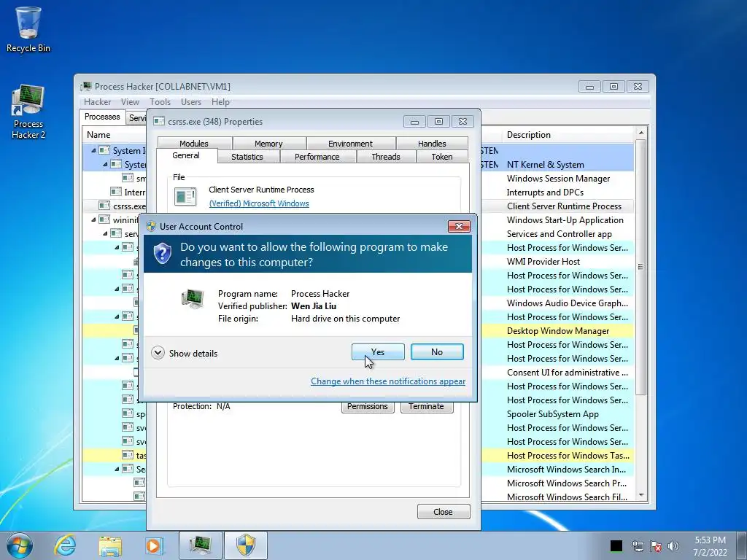The width and height of the screenshot is (747, 560).
Task: Open 'Change when these notifications appear' link
Action: point(388,381)
